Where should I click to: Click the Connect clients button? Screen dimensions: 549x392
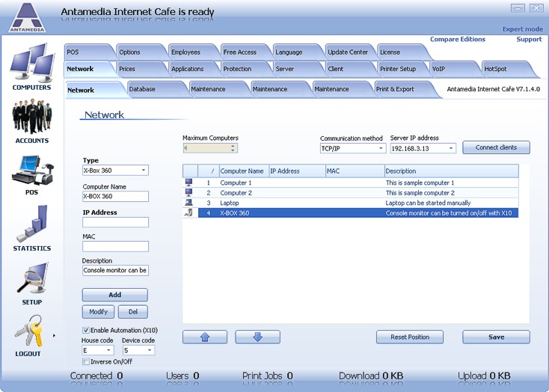pyautogui.click(x=496, y=147)
